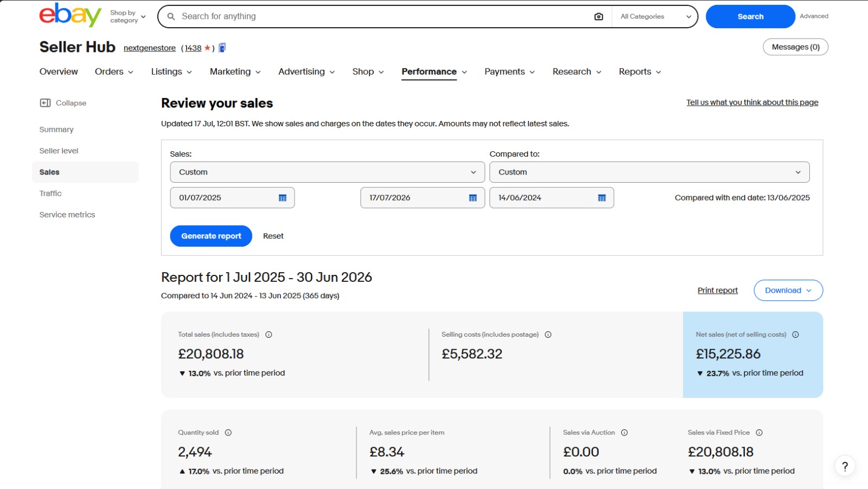
Task: Open the nextgenestore profile link
Action: click(150, 48)
